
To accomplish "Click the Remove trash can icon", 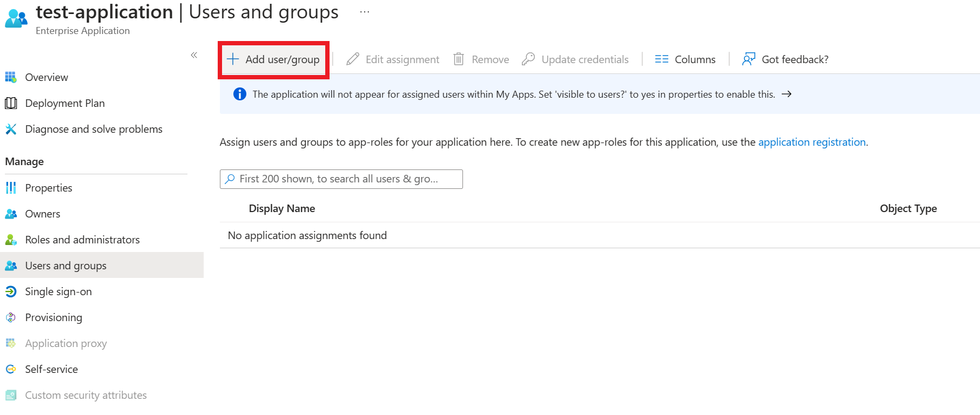I will [459, 59].
